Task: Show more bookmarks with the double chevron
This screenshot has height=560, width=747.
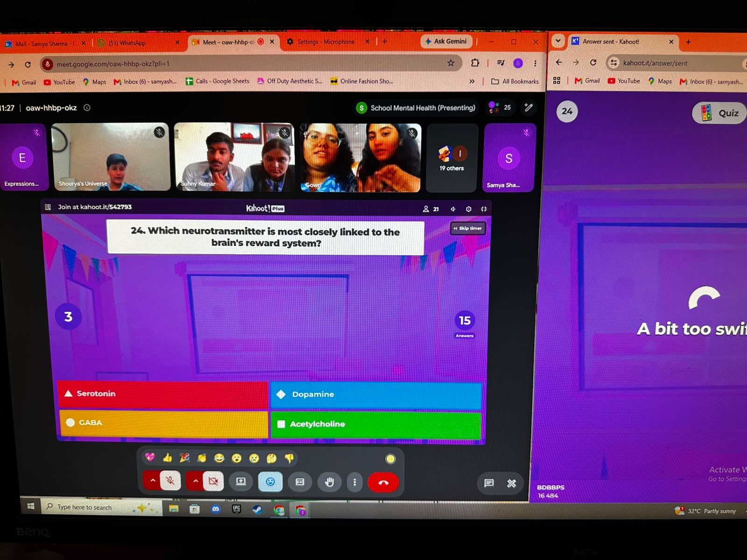Action: (472, 81)
